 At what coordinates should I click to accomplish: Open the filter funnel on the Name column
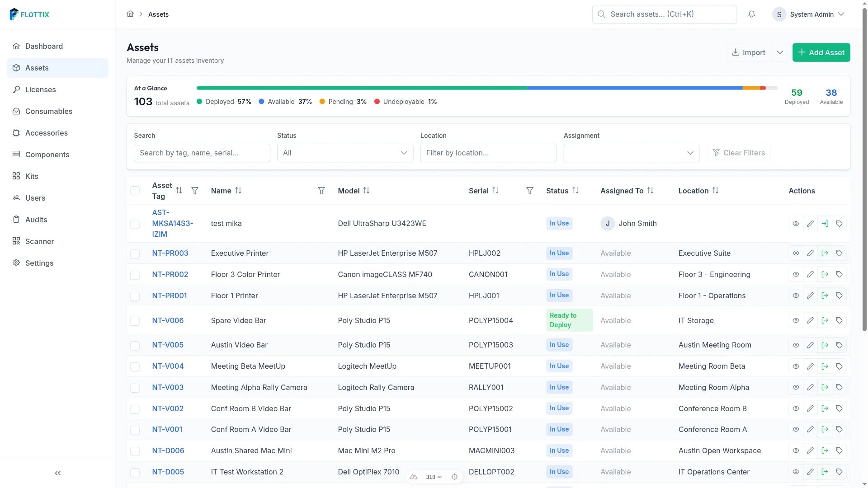[x=321, y=191]
